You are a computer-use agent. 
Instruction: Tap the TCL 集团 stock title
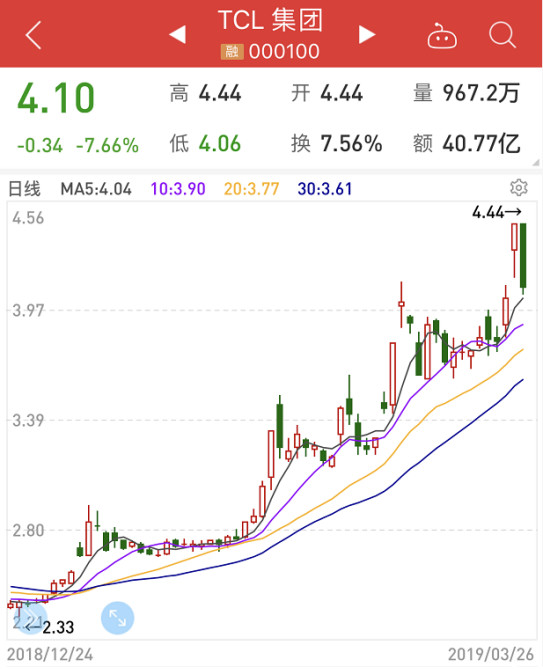[270, 20]
